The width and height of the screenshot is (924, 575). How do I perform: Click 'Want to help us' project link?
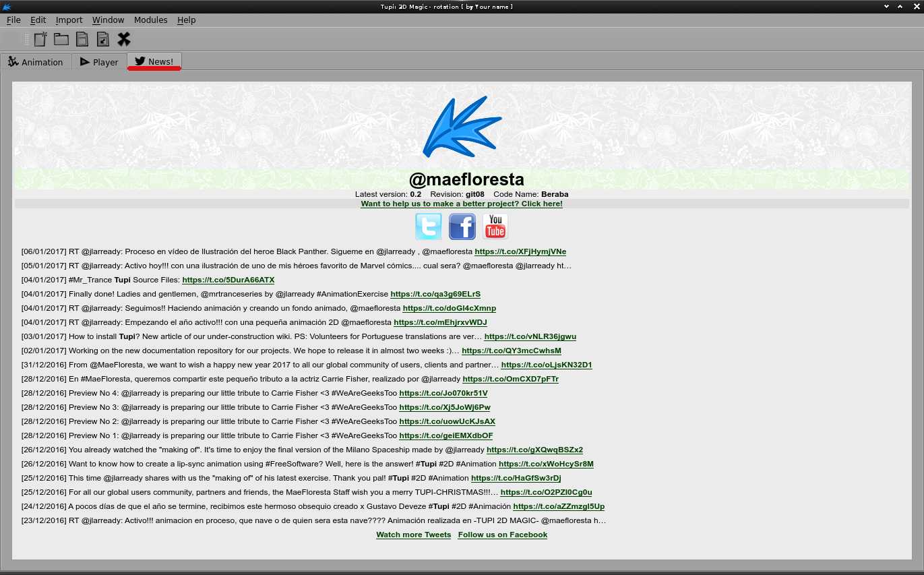(462, 204)
